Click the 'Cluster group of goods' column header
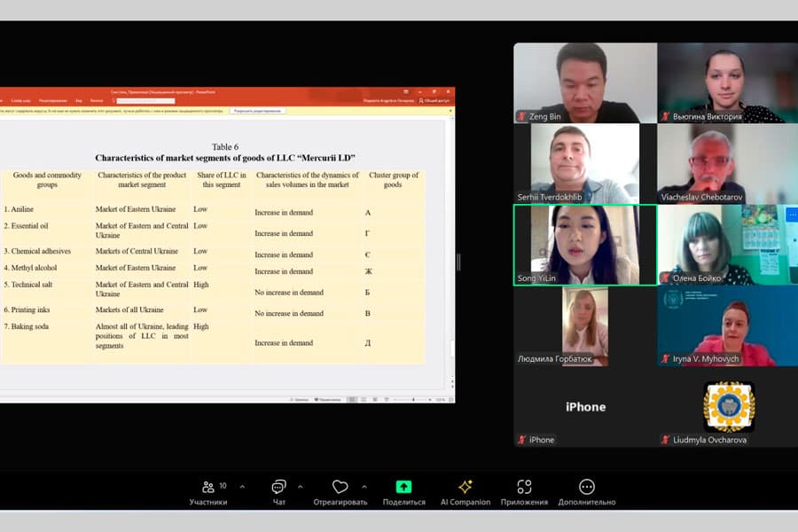The width and height of the screenshot is (798, 532). (394, 180)
